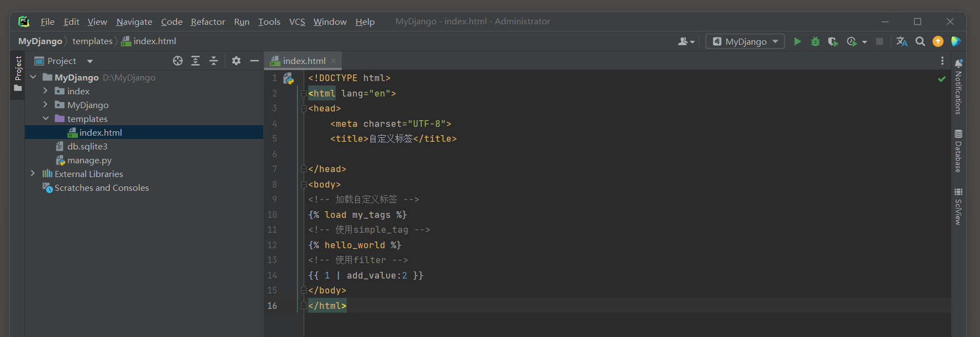Click the orange update arrow icon
This screenshot has width=980, height=337.
coord(938,41)
